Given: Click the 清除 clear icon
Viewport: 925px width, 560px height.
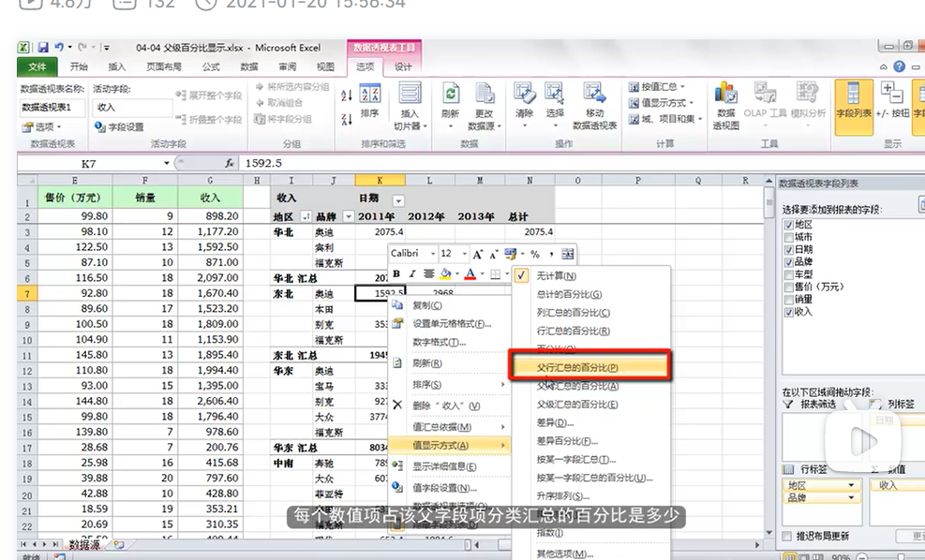Looking at the screenshot, I should tap(524, 105).
